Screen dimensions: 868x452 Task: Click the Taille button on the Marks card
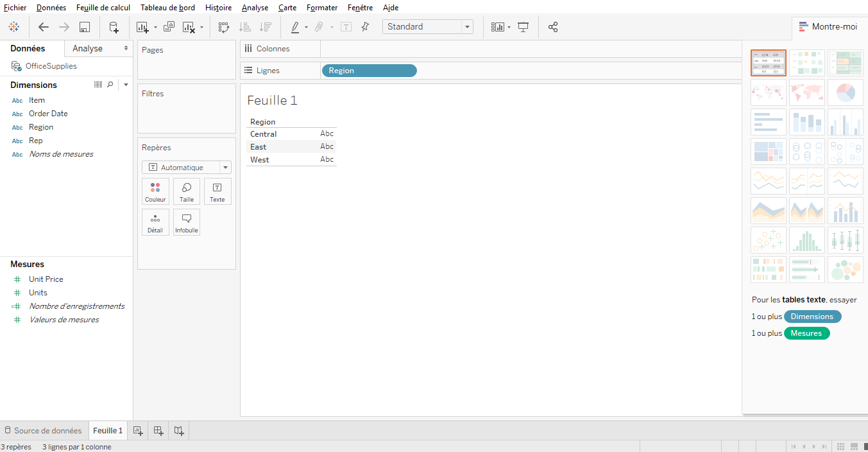tap(186, 191)
